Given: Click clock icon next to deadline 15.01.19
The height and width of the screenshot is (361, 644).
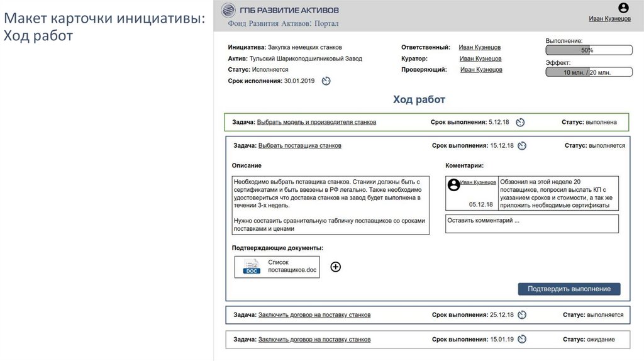Looking at the screenshot, I should (522, 339).
